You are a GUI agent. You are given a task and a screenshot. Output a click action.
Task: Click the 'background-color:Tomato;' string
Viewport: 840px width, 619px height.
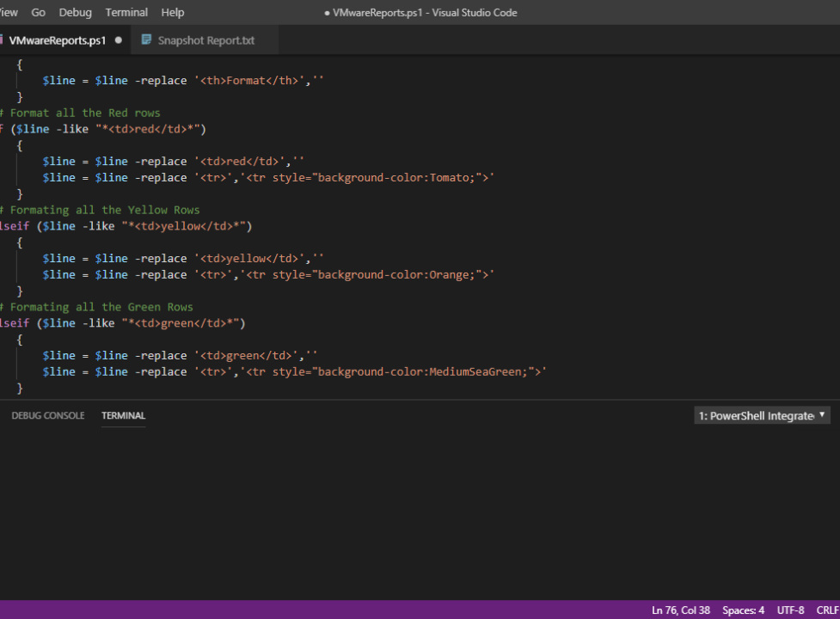395,177
